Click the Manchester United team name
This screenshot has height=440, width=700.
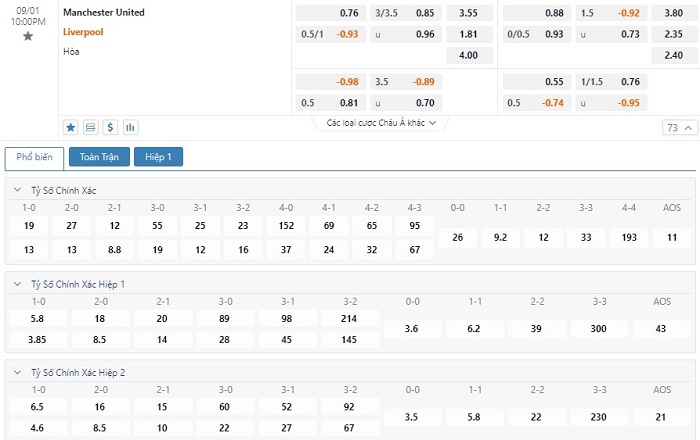tap(103, 13)
